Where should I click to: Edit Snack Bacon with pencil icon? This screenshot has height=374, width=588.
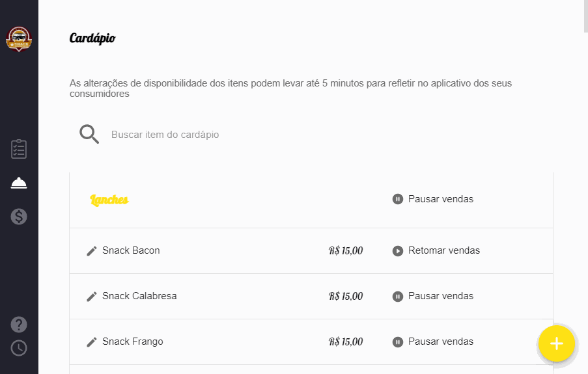tap(92, 251)
